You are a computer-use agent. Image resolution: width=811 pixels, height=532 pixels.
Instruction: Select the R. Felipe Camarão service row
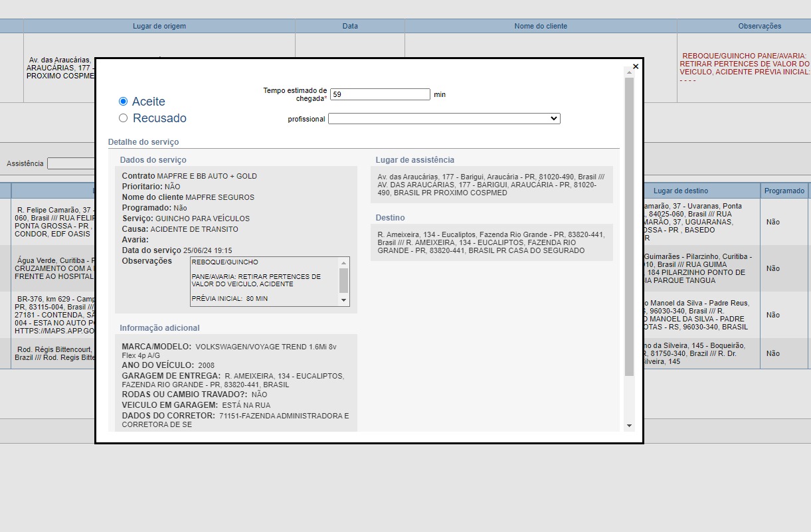tap(53, 222)
